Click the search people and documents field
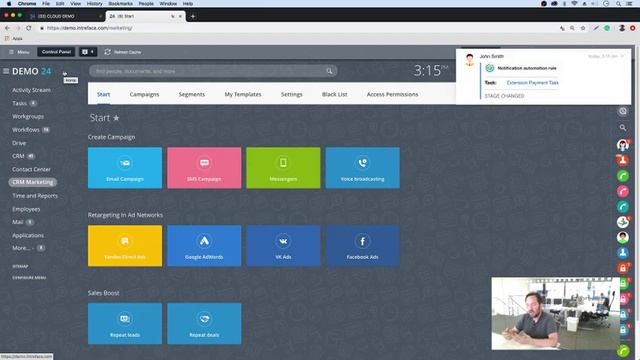The height and width of the screenshot is (360, 640). (x=213, y=71)
